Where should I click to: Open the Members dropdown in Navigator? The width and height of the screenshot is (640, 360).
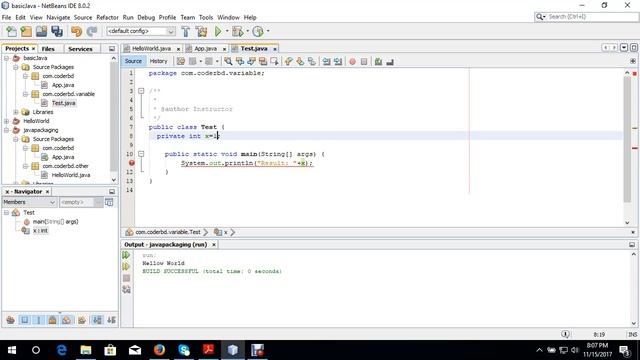tap(29, 202)
